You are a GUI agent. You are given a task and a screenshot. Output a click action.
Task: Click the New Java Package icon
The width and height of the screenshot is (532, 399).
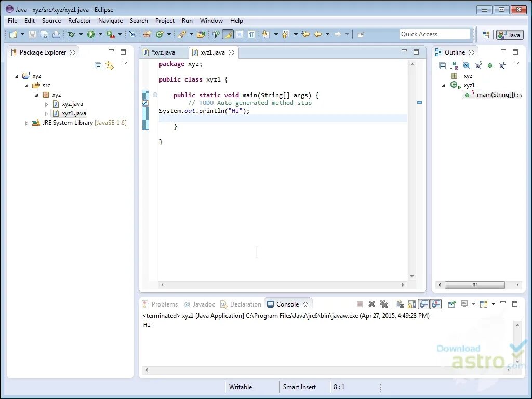tap(147, 34)
